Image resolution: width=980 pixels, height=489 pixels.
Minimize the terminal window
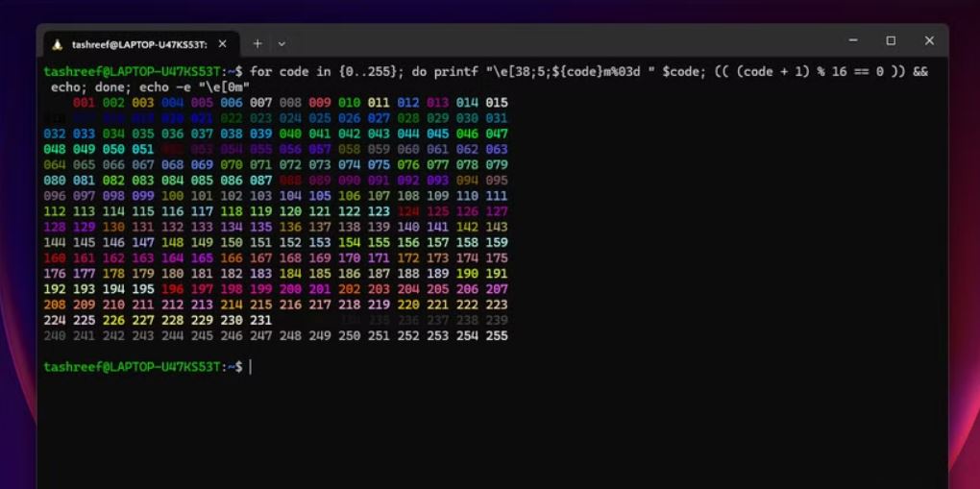pyautogui.click(x=853, y=41)
